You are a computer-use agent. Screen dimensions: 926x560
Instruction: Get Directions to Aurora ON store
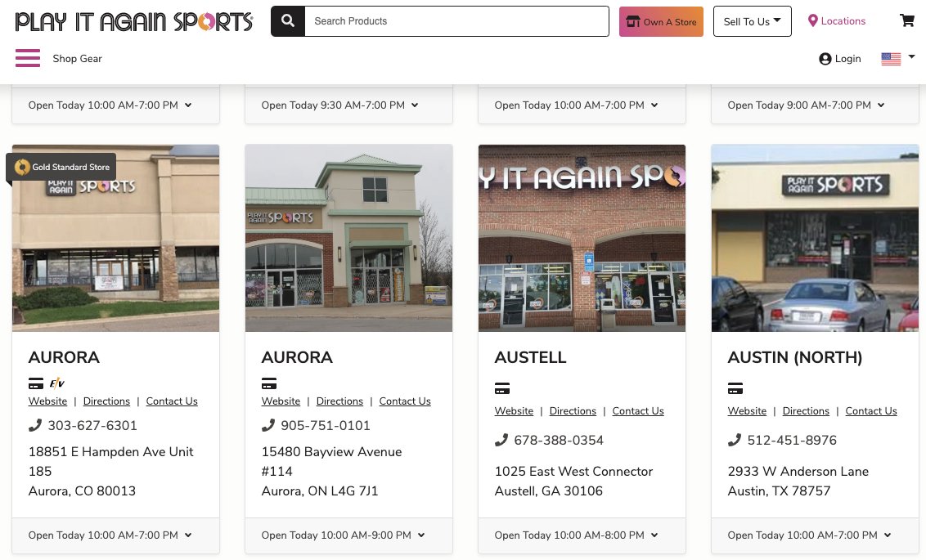339,401
